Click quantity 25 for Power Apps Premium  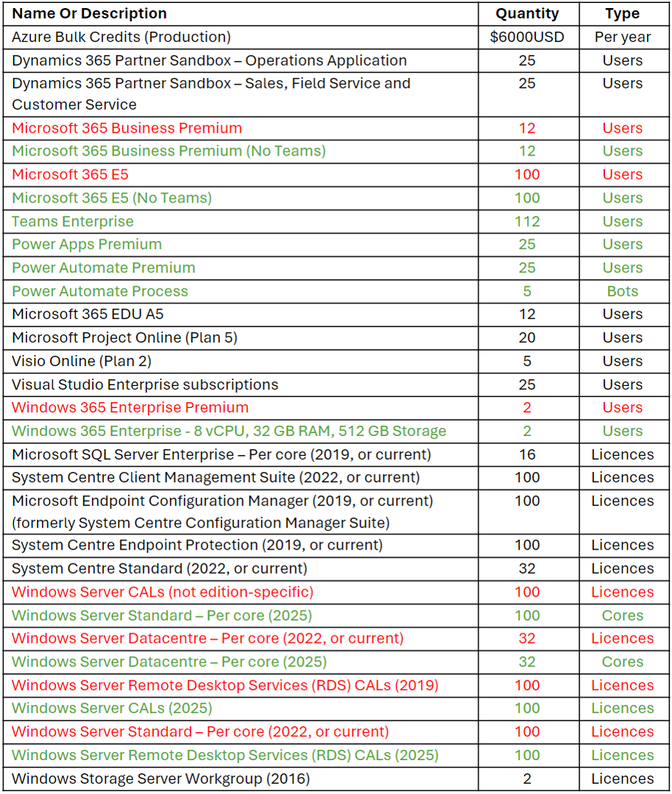[527, 244]
